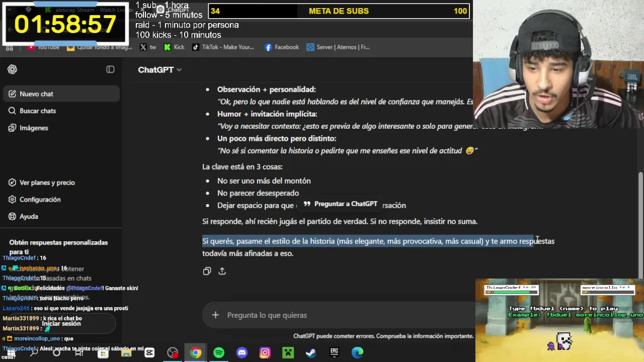The width and height of the screenshot is (644, 362).
Task: Click the heading 'Observación + personalidad:'
Action: 267,89
